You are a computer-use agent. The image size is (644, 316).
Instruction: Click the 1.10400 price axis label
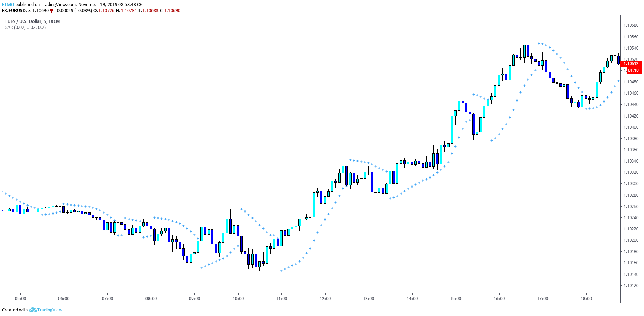[x=631, y=127]
